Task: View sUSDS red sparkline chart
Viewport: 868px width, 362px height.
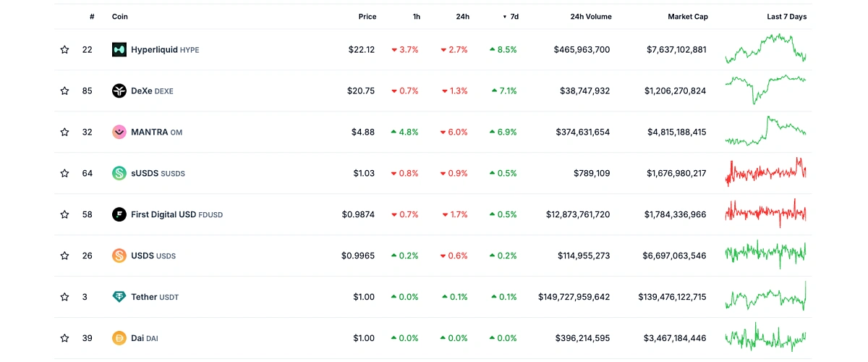Action: point(765,172)
